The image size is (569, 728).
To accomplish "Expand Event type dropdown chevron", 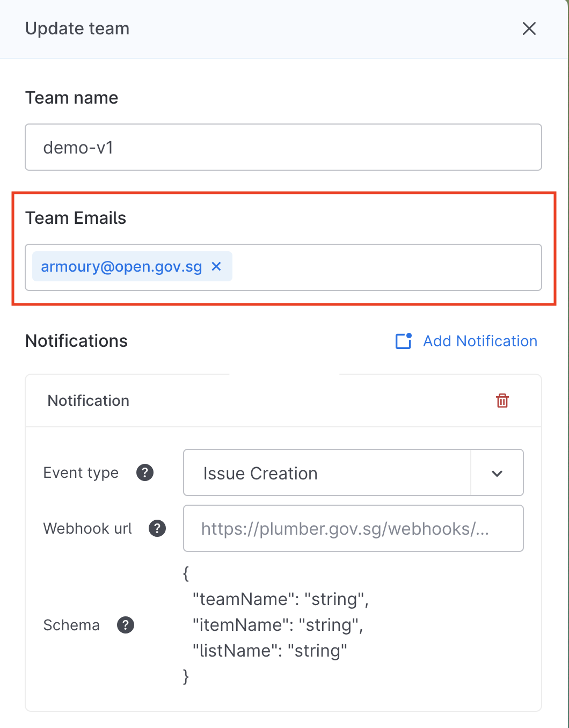I will [x=497, y=473].
